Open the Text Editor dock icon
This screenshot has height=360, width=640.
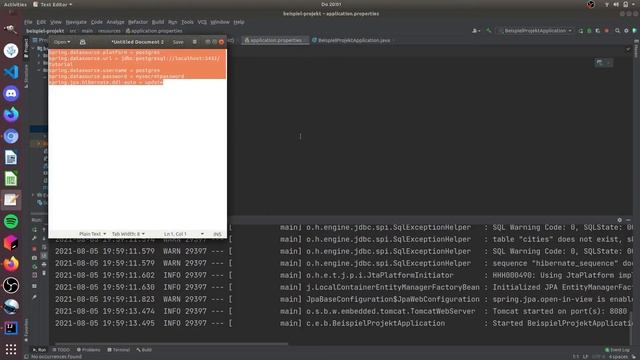click(11, 200)
